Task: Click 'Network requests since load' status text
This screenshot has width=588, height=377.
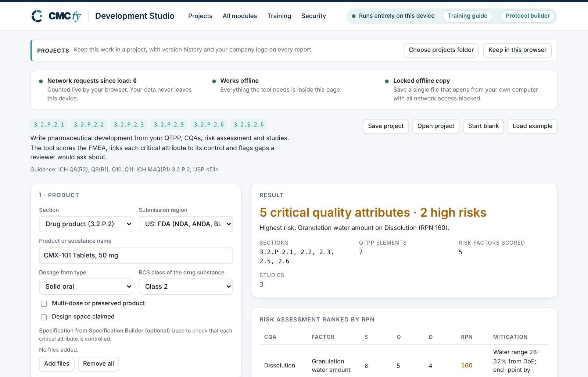Action: pos(92,81)
